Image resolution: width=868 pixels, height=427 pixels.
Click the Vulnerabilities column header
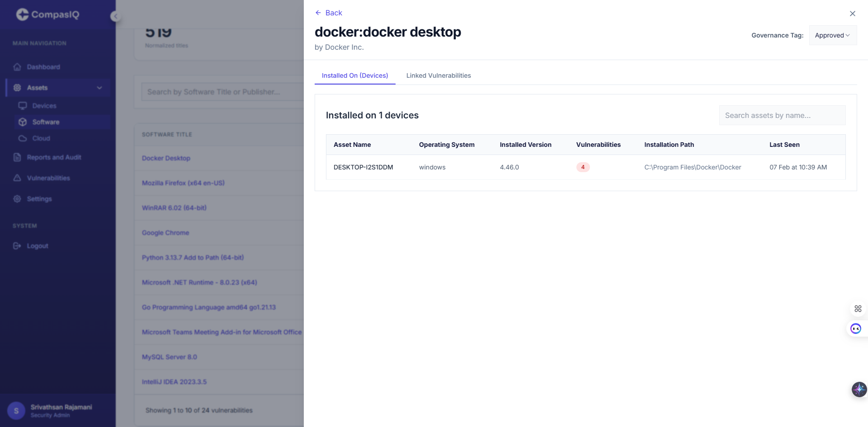[598, 145]
